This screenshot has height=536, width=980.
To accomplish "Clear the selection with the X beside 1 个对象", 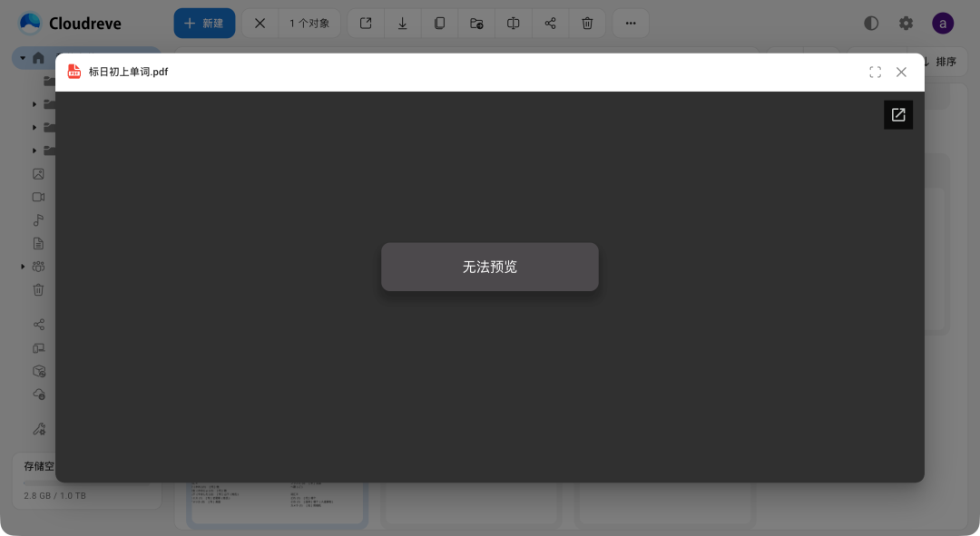I will tap(260, 24).
